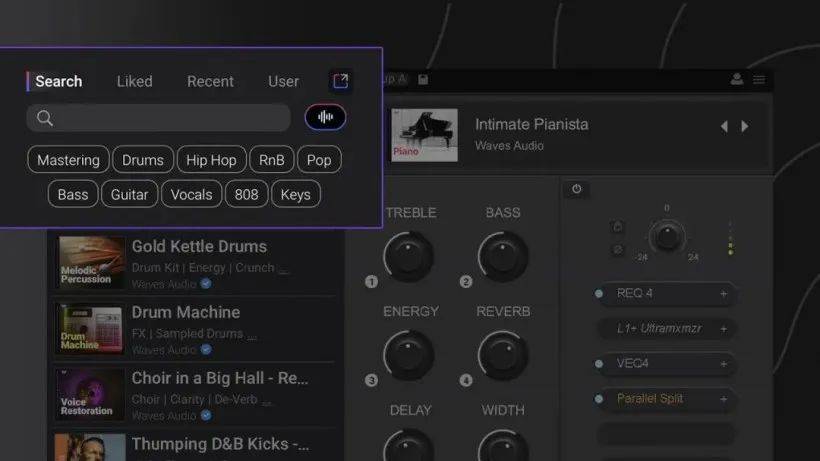Viewport: 820px width, 461px height.
Task: Toggle the chain power button
Action: [x=576, y=189]
